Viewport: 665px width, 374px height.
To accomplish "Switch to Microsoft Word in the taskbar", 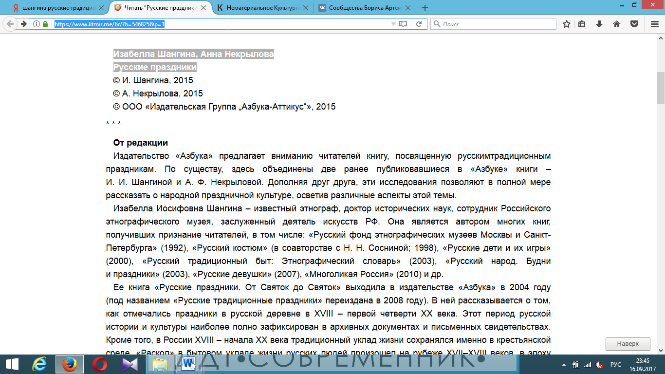I will tap(188, 364).
